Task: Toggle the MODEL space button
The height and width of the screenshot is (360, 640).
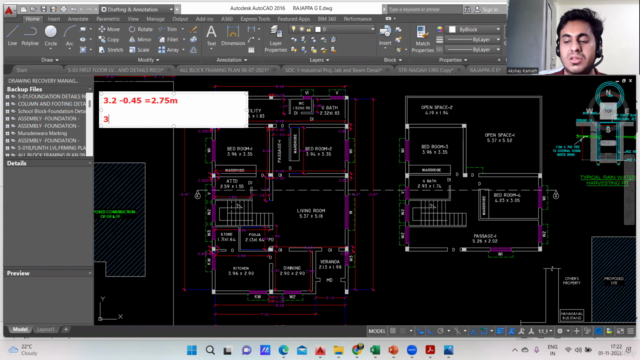Action: 377,331
